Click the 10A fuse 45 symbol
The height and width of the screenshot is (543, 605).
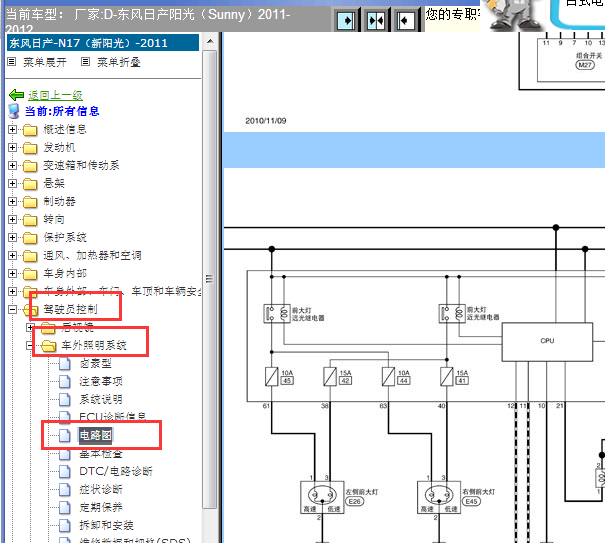pyautogui.click(x=272, y=377)
